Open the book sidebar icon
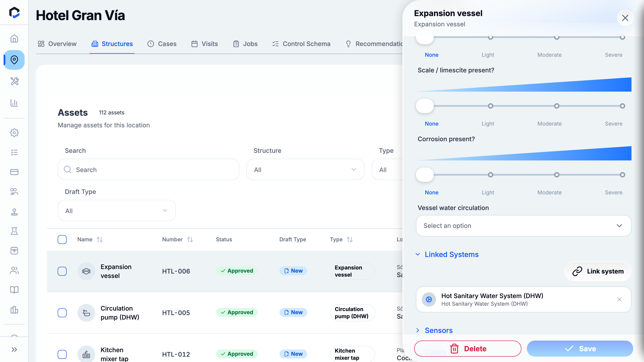This screenshot has height=362, width=644. pos(14,290)
